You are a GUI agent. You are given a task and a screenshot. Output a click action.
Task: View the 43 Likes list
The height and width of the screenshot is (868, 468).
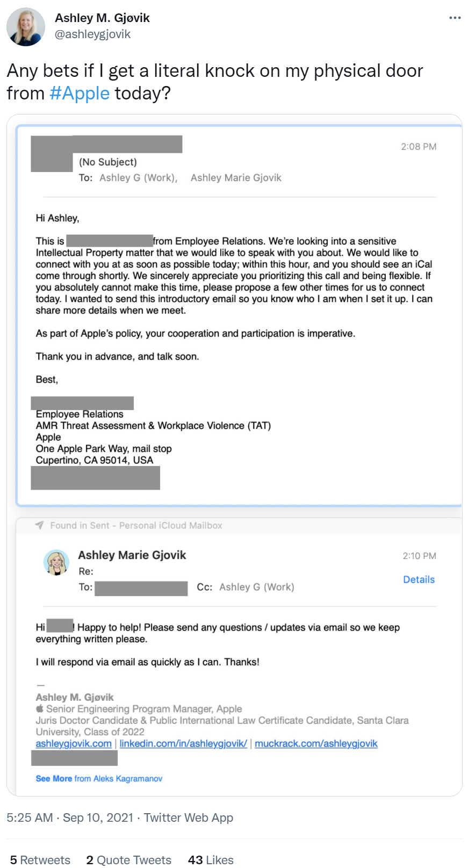(x=211, y=860)
